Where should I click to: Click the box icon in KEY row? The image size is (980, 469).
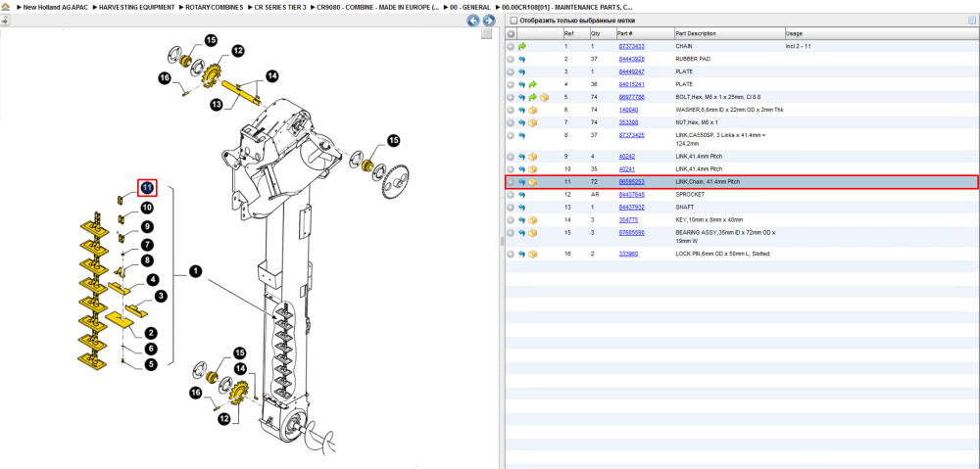coord(533,220)
